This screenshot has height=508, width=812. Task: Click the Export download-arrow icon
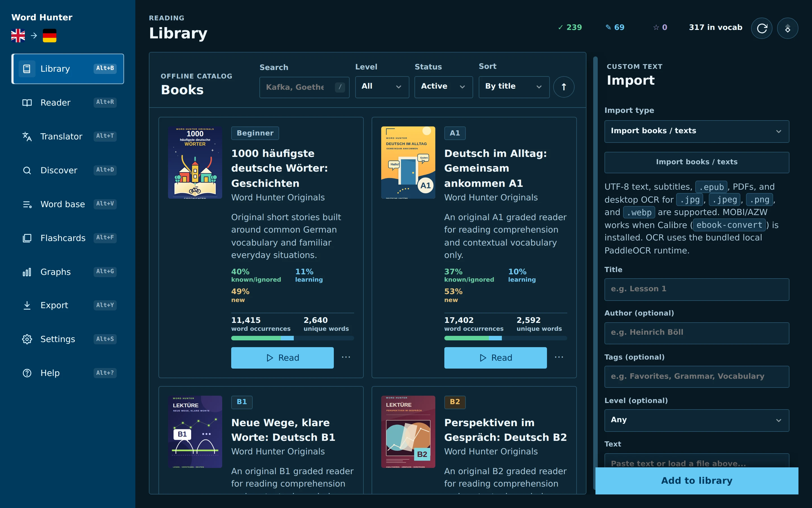click(x=27, y=305)
